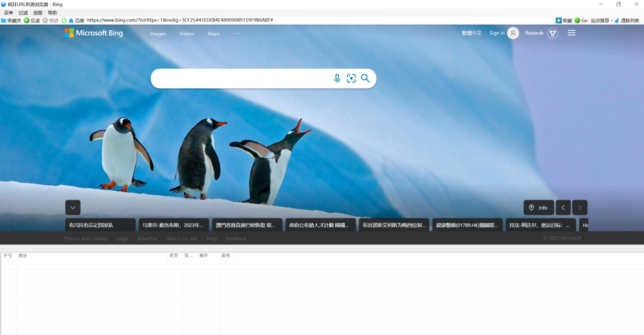Click the 清除列表 broom clear icon
The width and height of the screenshot is (644, 335).
pyautogui.click(x=617, y=20)
